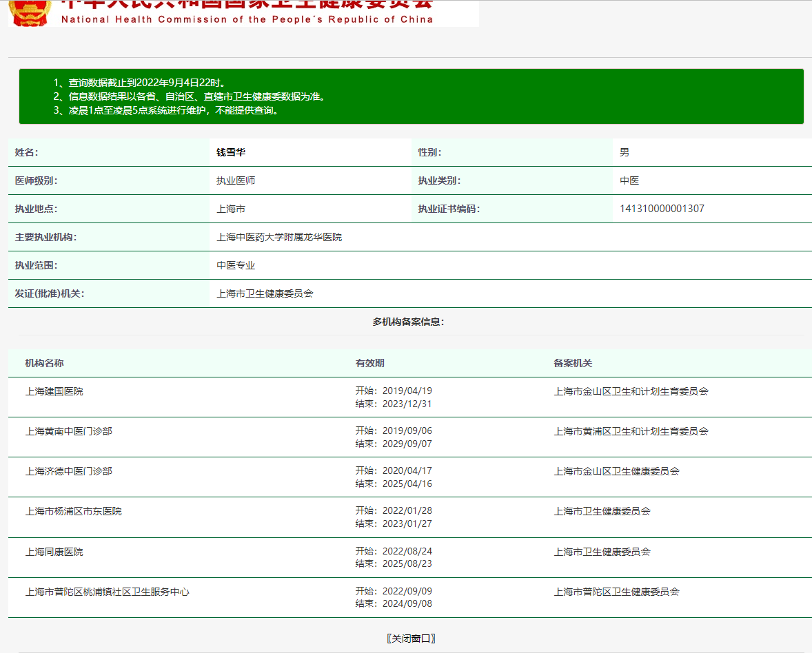Click end date 2025/08/23
Screen dimensions: 812x653
(x=407, y=563)
